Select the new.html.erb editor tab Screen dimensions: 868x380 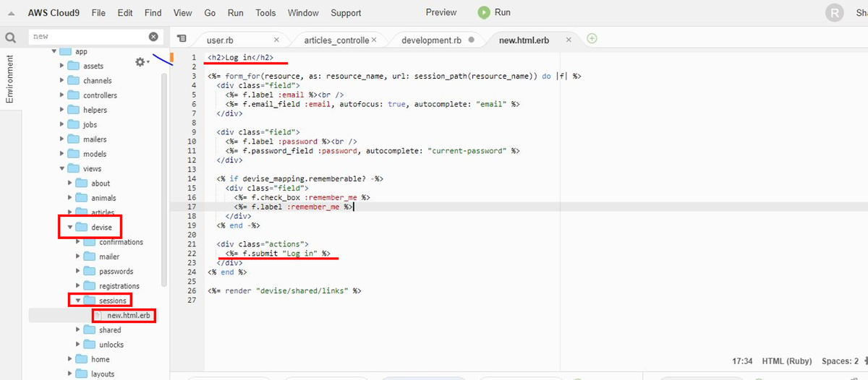click(x=524, y=40)
